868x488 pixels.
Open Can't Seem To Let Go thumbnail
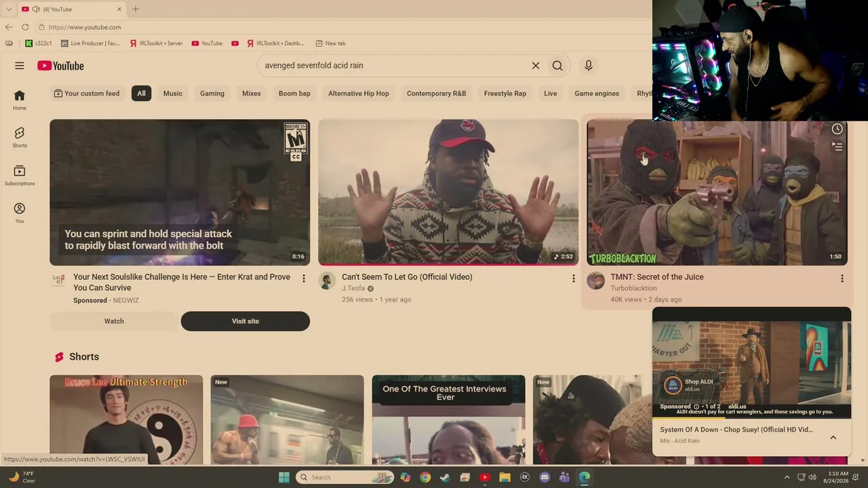(448, 192)
